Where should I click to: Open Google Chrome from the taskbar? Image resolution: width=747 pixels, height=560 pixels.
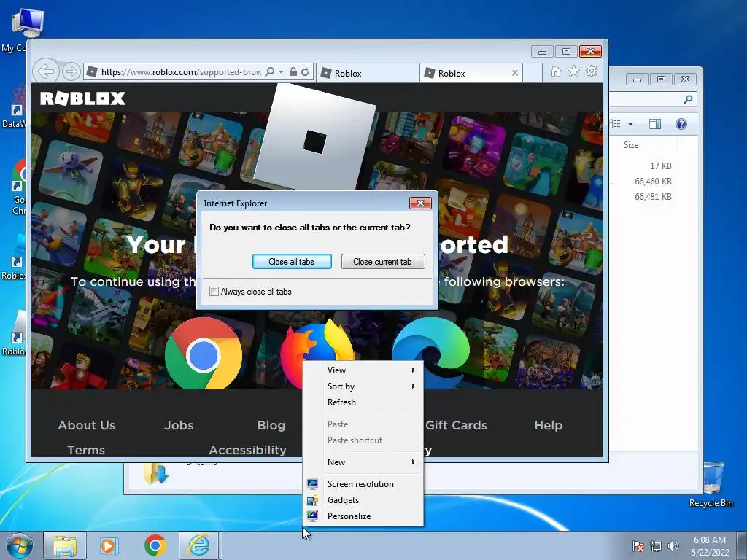(155, 545)
